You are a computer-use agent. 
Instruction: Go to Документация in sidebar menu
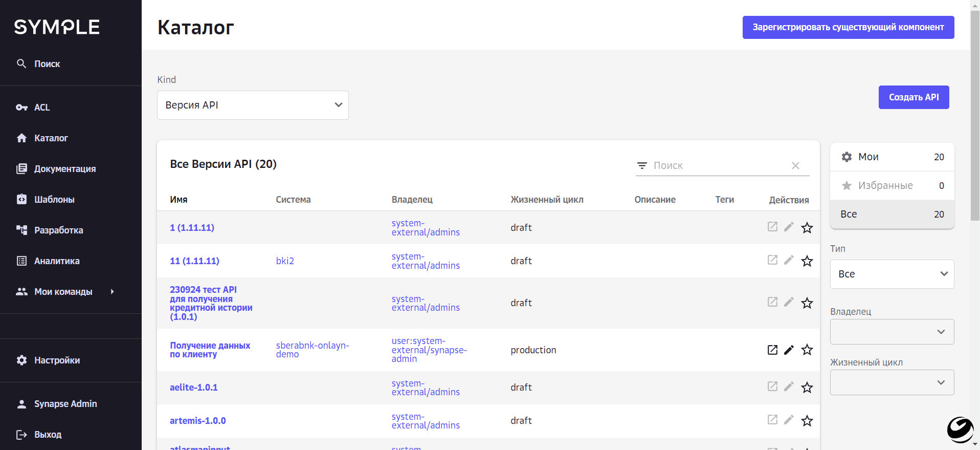click(x=64, y=169)
